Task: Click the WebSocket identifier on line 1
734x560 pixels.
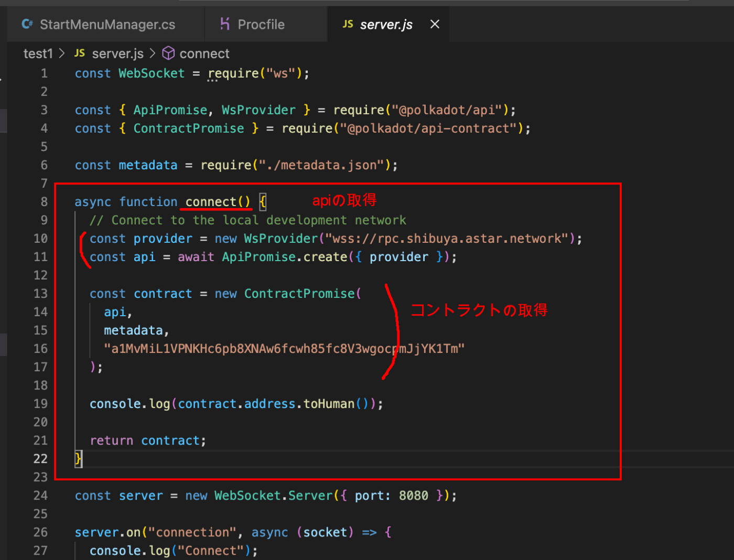Action: [152, 73]
